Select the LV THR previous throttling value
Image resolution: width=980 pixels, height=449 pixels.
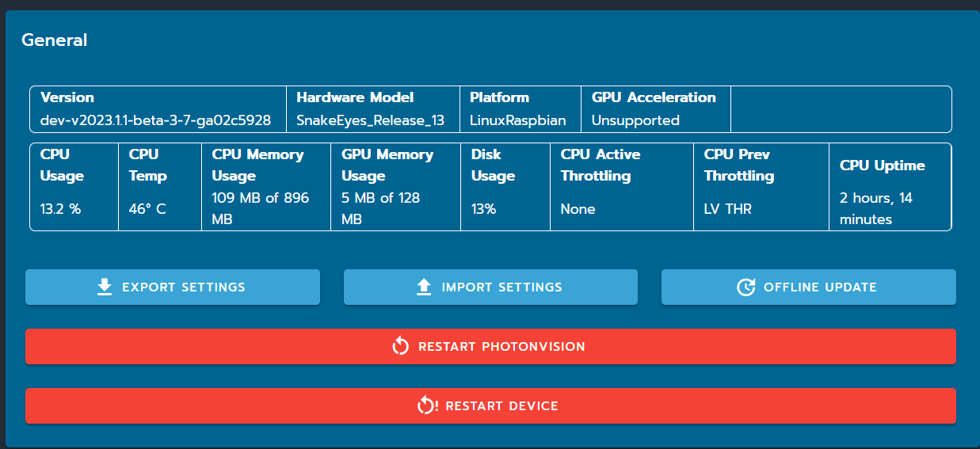pos(728,209)
